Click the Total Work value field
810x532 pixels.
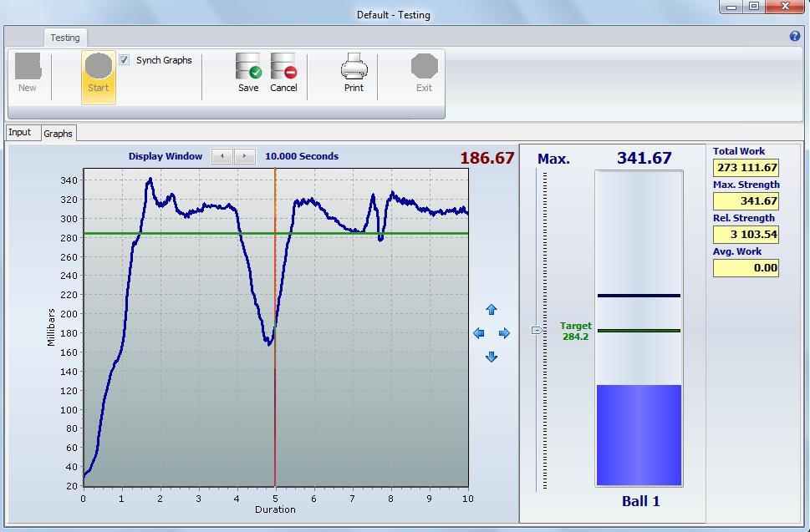(x=746, y=168)
